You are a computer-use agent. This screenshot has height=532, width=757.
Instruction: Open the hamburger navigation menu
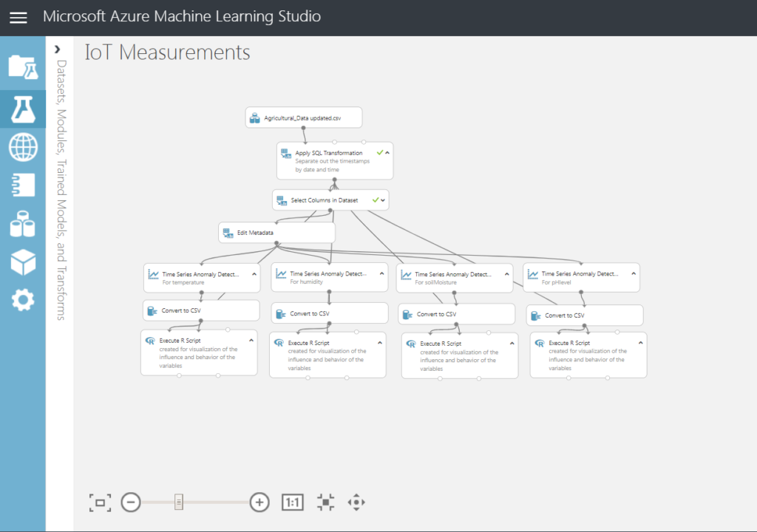pyautogui.click(x=18, y=18)
